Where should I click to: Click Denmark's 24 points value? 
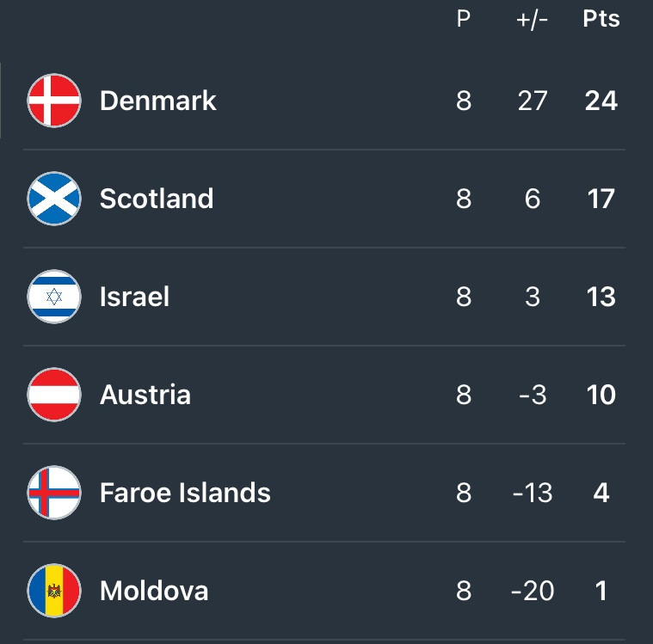click(x=601, y=101)
